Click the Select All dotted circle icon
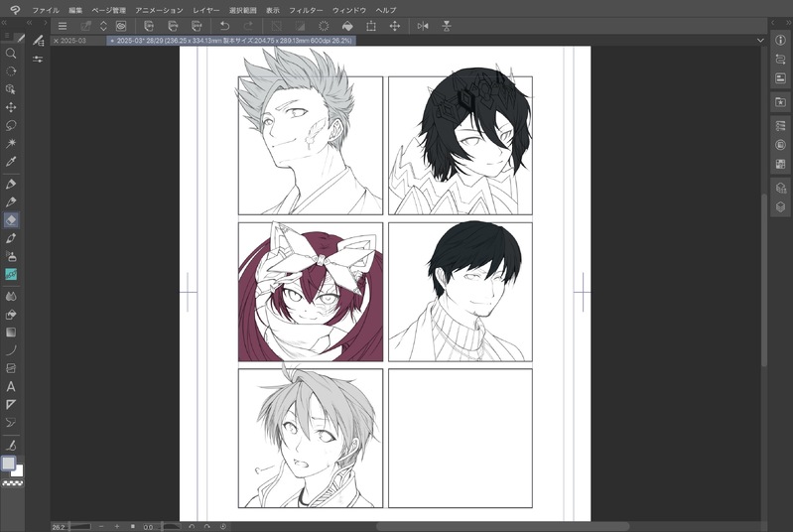793x532 pixels. point(324,26)
